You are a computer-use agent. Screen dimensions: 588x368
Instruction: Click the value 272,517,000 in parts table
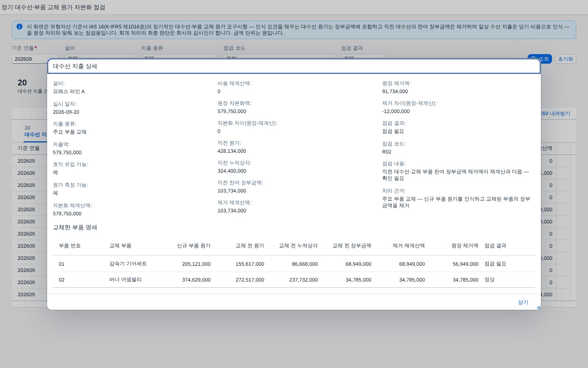coord(250,280)
